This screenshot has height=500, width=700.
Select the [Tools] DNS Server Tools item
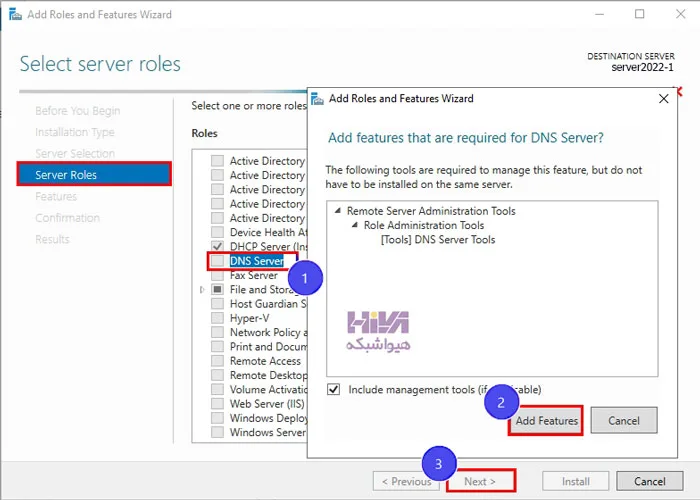click(x=438, y=240)
